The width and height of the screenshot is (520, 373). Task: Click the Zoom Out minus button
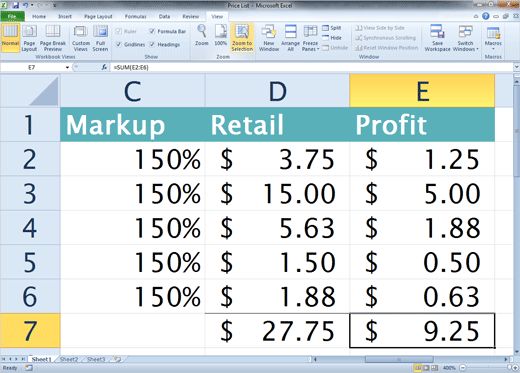point(463,368)
